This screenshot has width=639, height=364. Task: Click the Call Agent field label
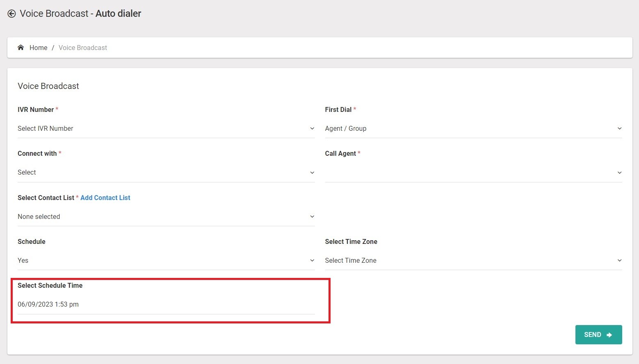click(340, 153)
